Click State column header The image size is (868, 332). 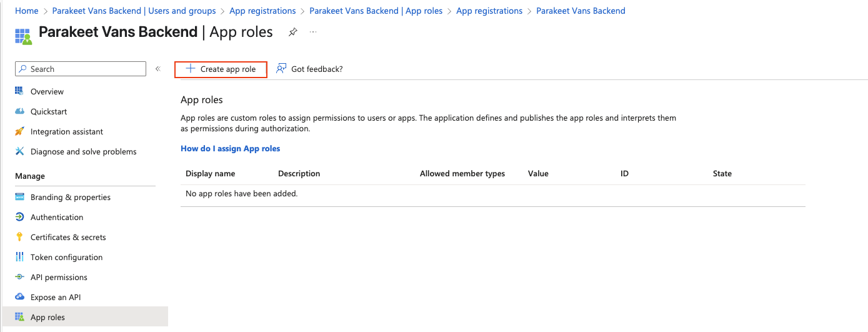(x=722, y=173)
